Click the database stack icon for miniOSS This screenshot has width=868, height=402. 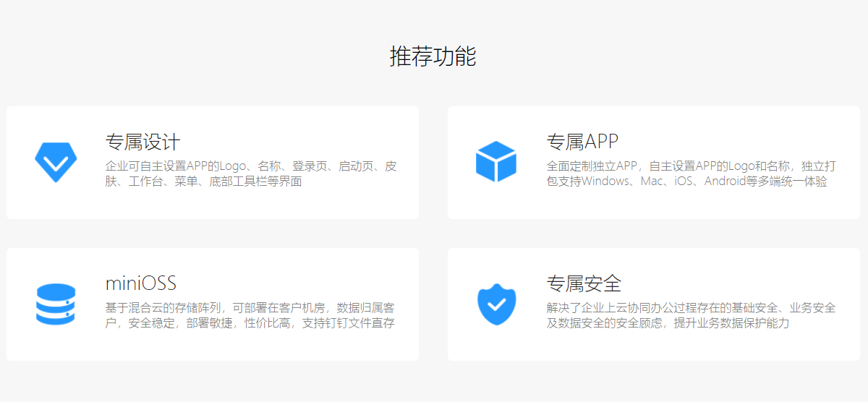point(56,304)
